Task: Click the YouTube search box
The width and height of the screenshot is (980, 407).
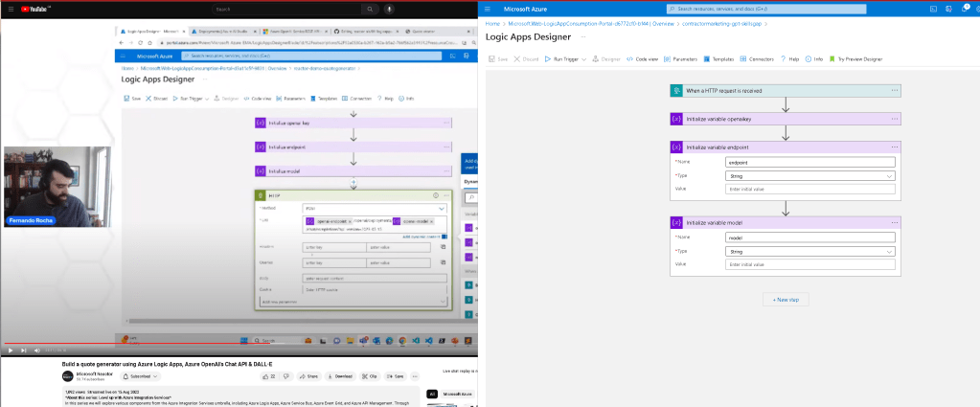Action: tap(286, 10)
